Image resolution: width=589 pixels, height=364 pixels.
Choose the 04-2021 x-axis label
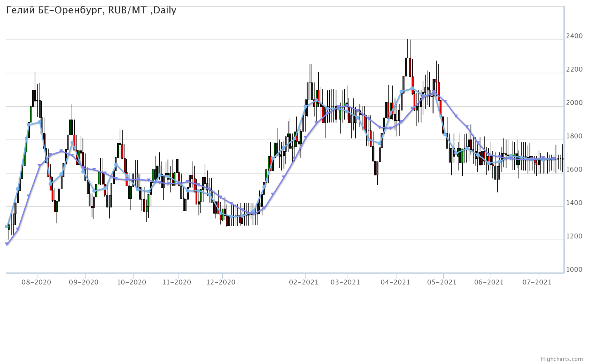coord(395,282)
